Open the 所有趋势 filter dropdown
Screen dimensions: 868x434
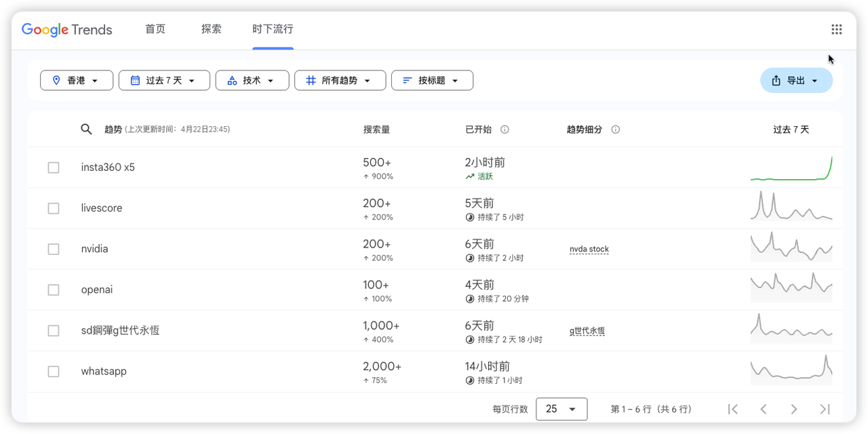(340, 80)
